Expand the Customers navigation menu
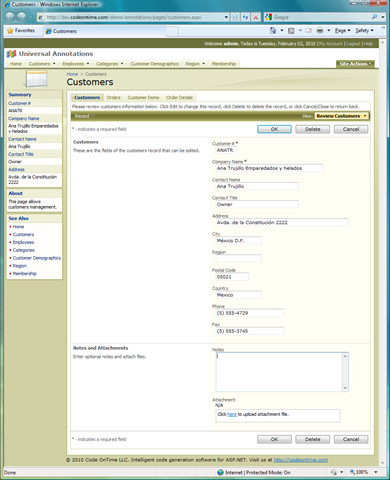390x480 pixels. coord(54,64)
